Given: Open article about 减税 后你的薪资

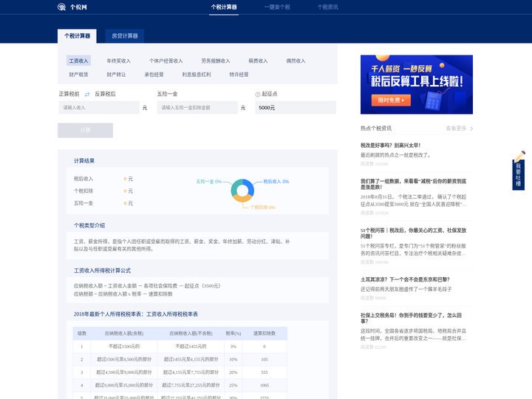Looking at the screenshot, I should coord(413,184).
